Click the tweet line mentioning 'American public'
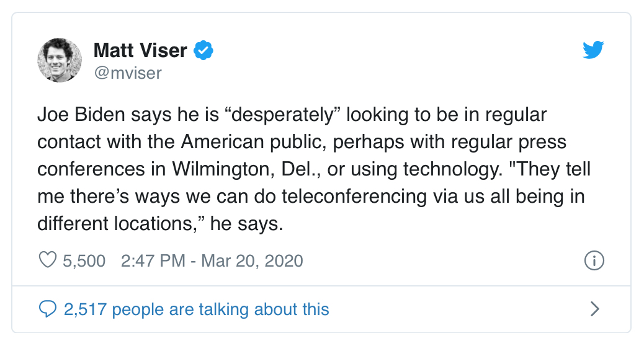 click(x=302, y=142)
